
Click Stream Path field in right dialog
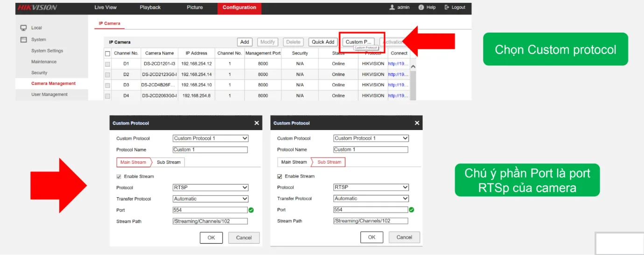(x=371, y=221)
